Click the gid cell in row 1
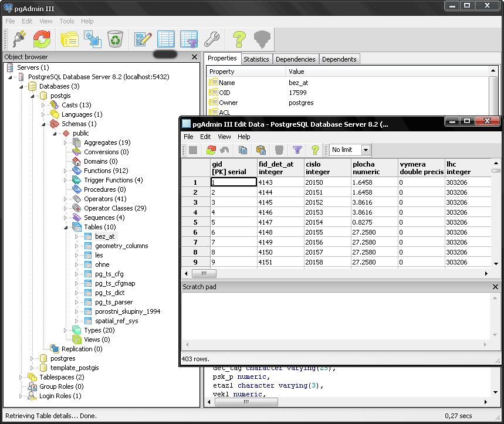The width and height of the screenshot is (504, 424). (234, 182)
